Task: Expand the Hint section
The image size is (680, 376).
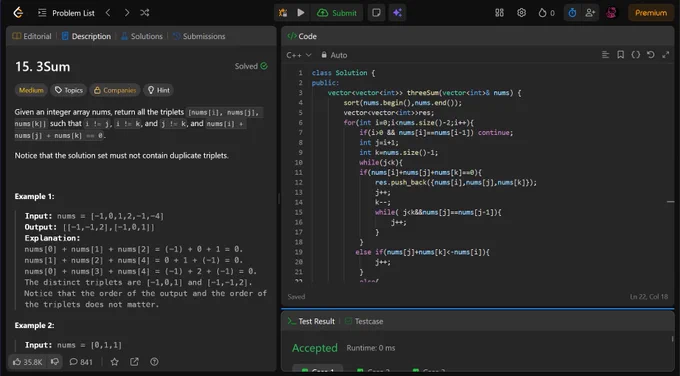Action: coord(159,90)
